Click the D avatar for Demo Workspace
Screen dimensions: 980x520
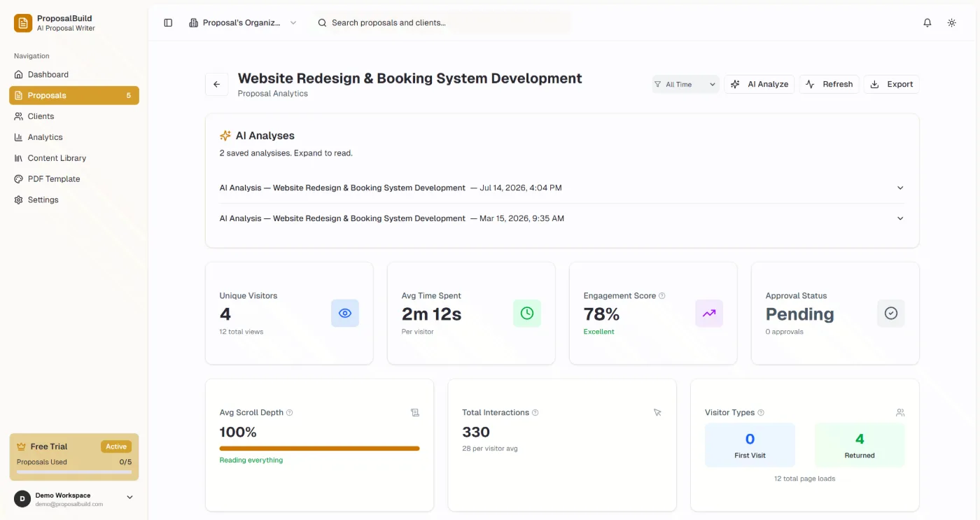click(22, 499)
